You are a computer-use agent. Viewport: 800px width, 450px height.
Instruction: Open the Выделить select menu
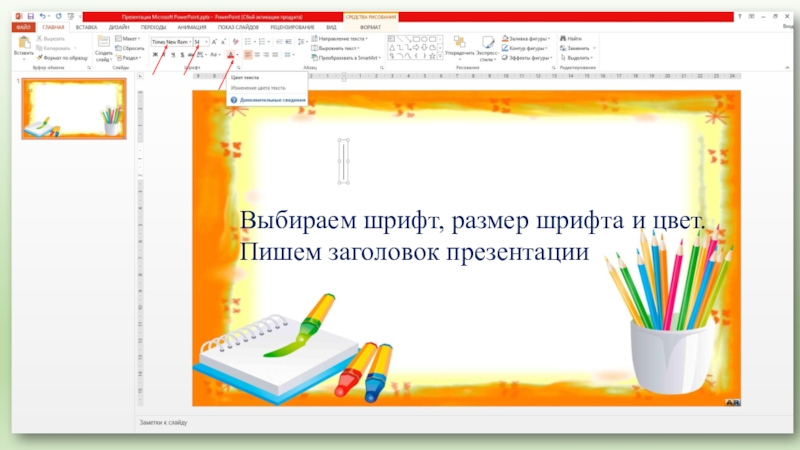tap(577, 58)
